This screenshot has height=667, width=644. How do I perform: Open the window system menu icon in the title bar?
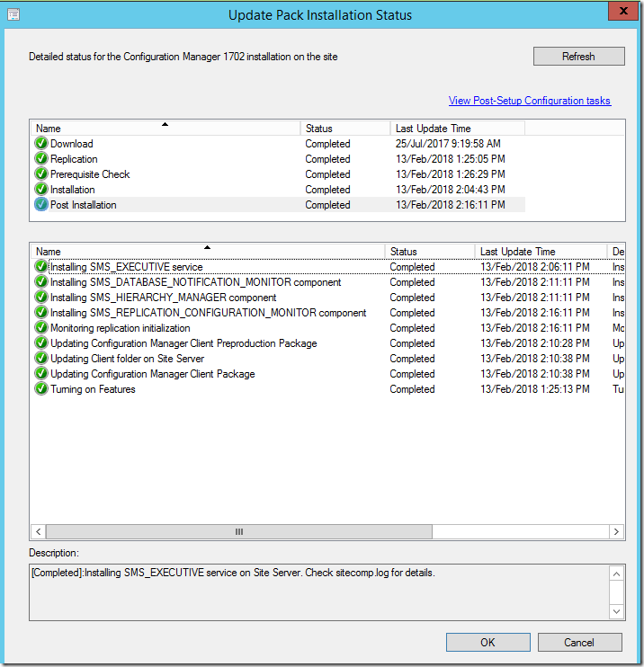coord(13,15)
